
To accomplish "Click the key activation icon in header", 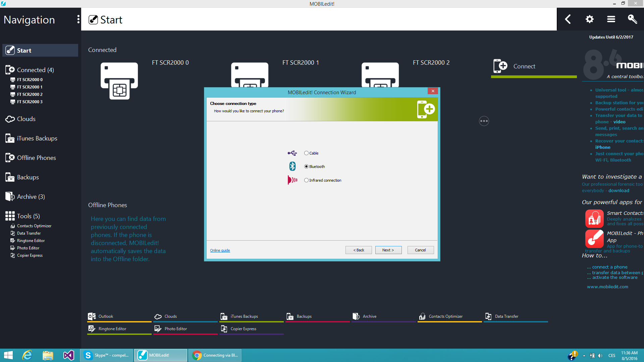I will click(632, 19).
